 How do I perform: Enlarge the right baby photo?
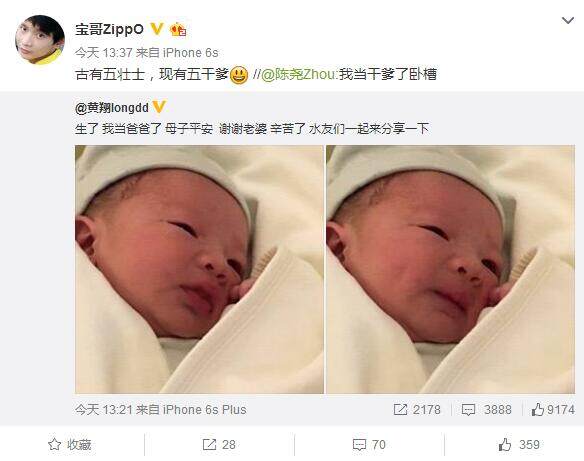click(451, 269)
